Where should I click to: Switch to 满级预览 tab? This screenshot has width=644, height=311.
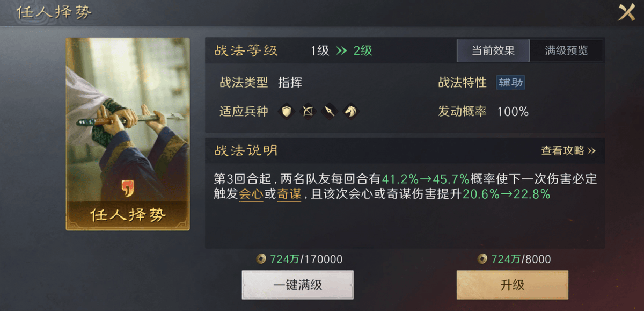(x=566, y=50)
